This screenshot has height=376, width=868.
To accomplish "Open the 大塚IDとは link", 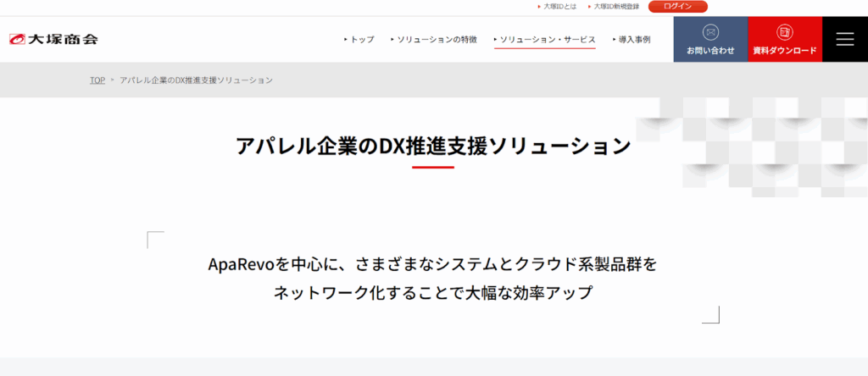I will coord(559,7).
